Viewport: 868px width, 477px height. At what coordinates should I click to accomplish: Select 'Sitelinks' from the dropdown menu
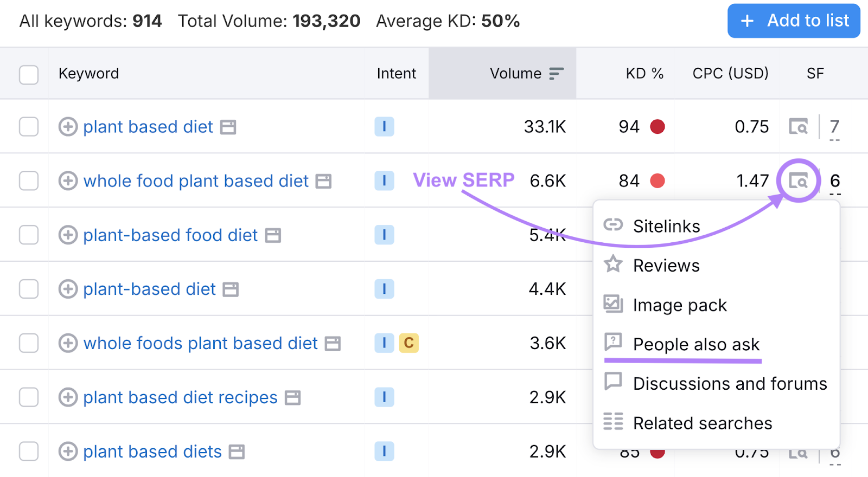coord(666,225)
